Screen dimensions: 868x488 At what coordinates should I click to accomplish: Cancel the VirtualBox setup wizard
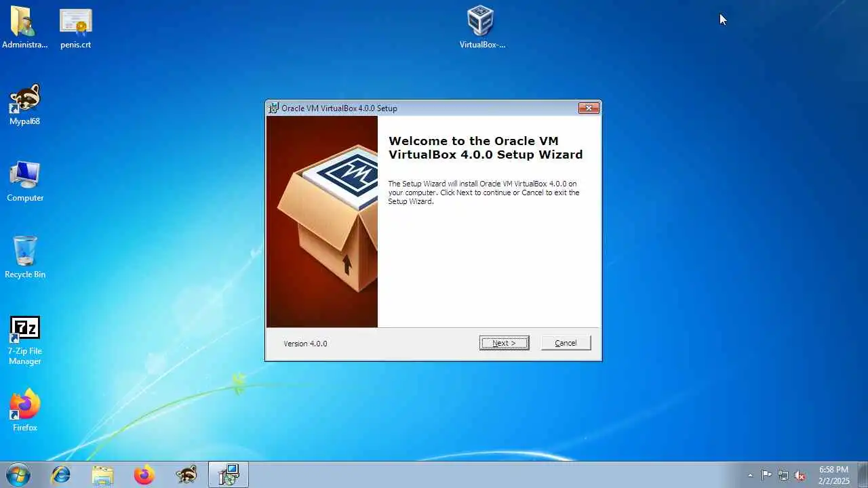[x=566, y=343]
